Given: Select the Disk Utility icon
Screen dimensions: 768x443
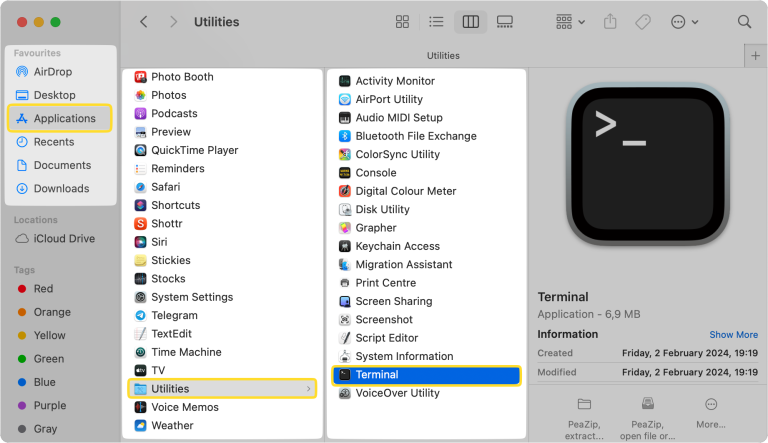Looking at the screenshot, I should [x=345, y=209].
